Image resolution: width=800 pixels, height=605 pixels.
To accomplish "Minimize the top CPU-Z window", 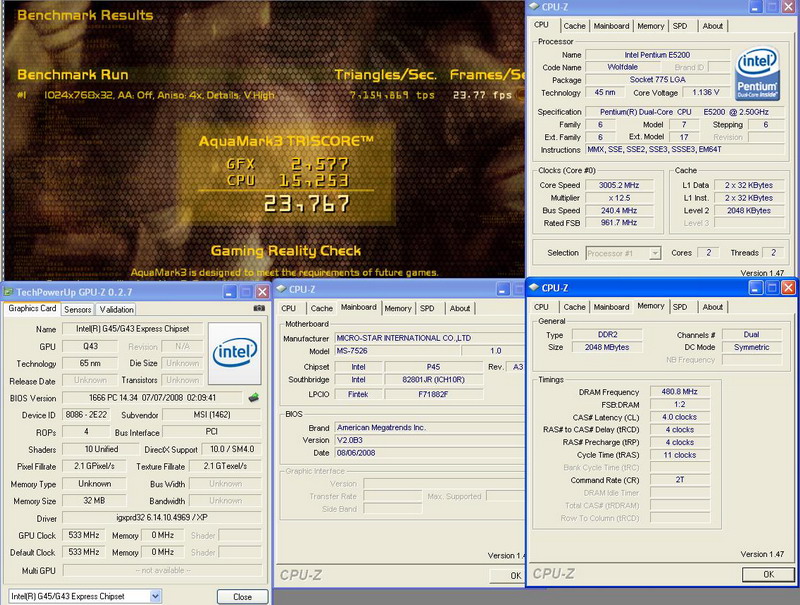I will 756,7.
